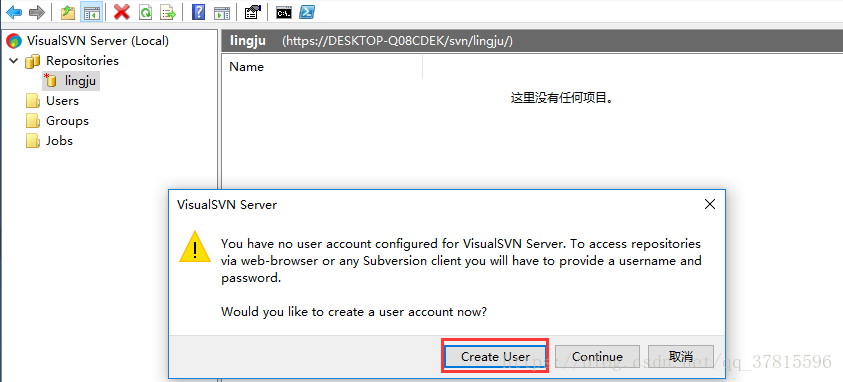
Task: Click the gray Forward arrow in toolbar
Action: point(37,12)
